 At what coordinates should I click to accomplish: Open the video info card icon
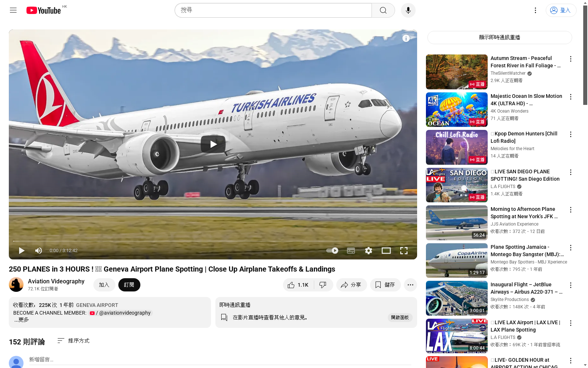point(406,38)
